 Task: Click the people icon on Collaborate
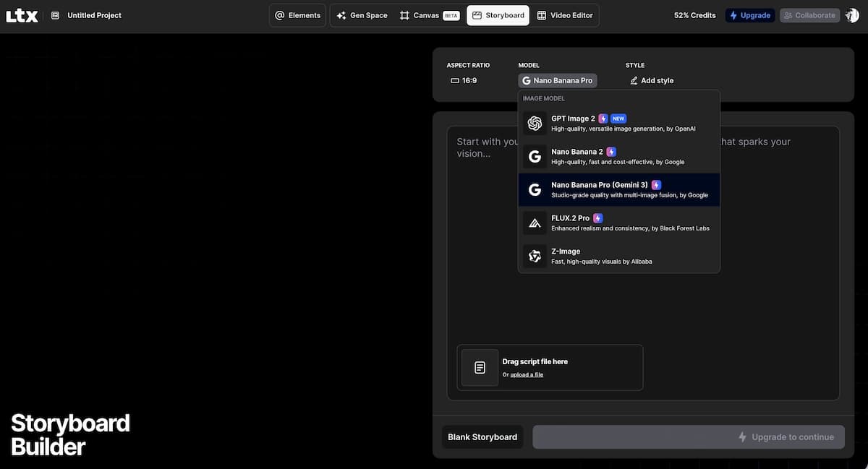coord(788,15)
